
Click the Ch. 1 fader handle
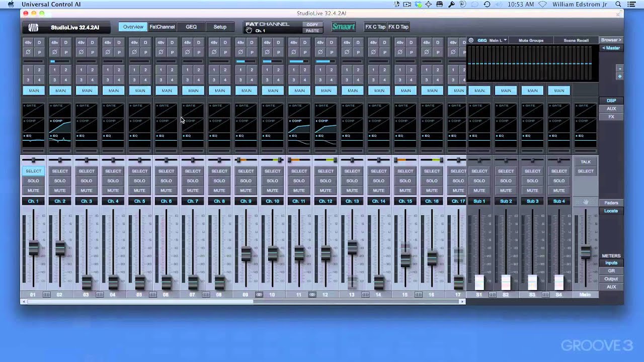click(x=34, y=249)
